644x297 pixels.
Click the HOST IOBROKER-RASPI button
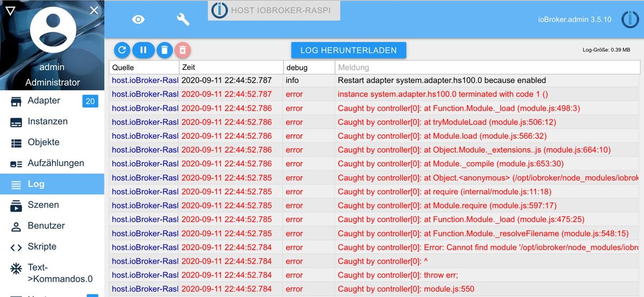pyautogui.click(x=274, y=10)
